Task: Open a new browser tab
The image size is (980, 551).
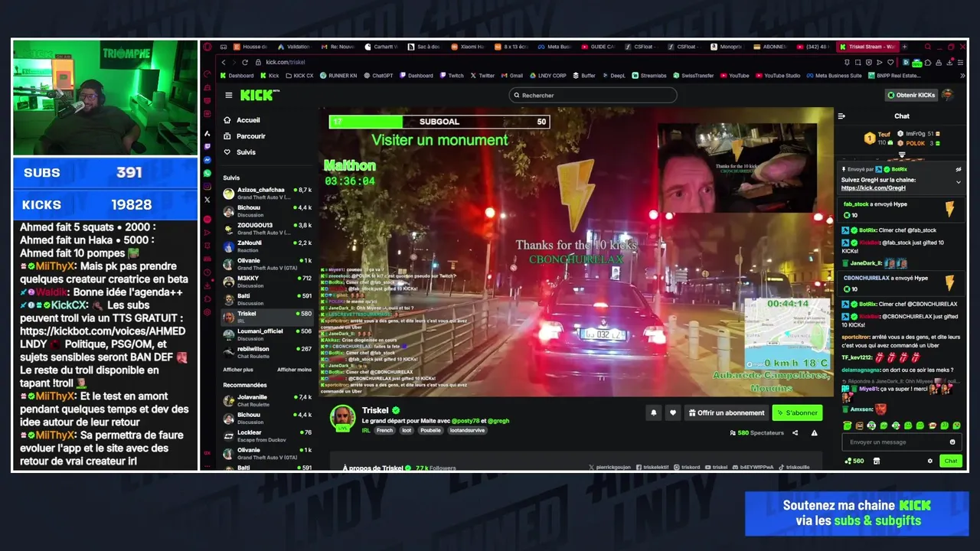Action: [906, 47]
